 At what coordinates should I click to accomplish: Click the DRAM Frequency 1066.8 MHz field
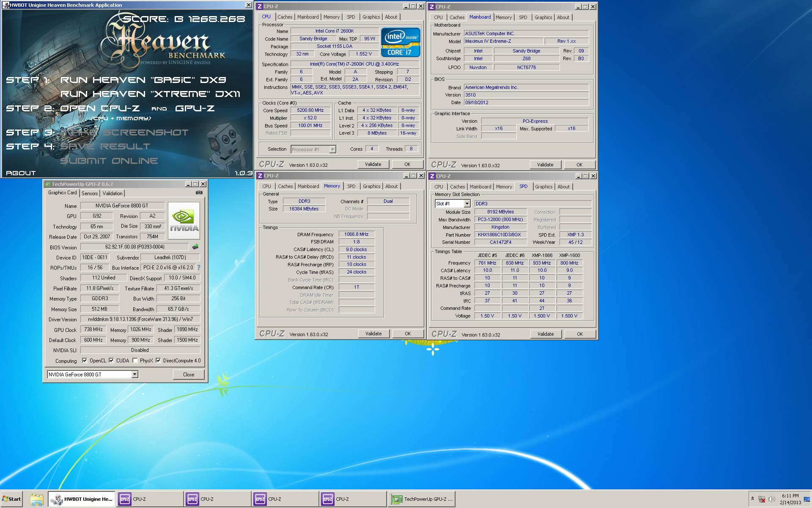click(x=357, y=234)
